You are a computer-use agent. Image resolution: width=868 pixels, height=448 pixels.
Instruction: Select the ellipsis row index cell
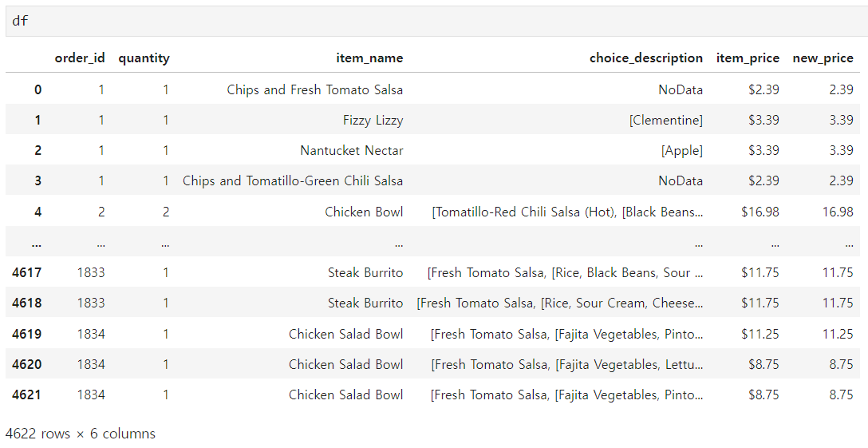click(37, 242)
